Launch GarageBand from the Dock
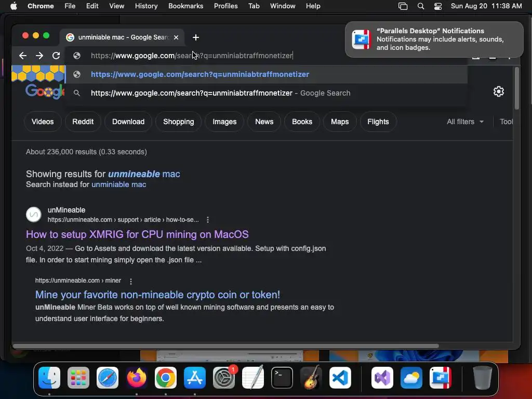532x399 pixels. click(311, 378)
